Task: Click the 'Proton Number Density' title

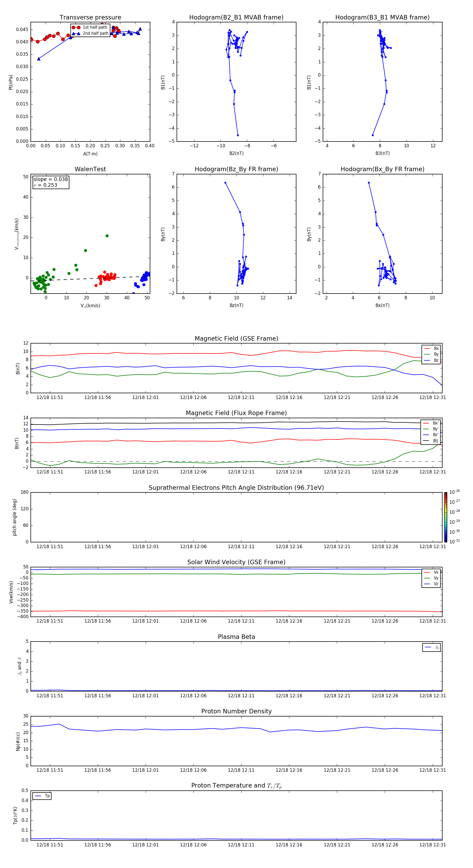Action: click(x=236, y=711)
